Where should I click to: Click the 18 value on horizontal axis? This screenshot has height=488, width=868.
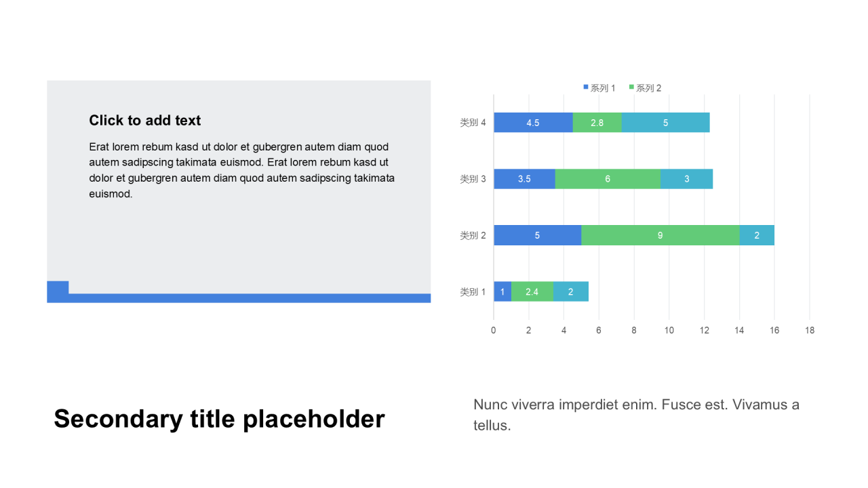pyautogui.click(x=809, y=330)
